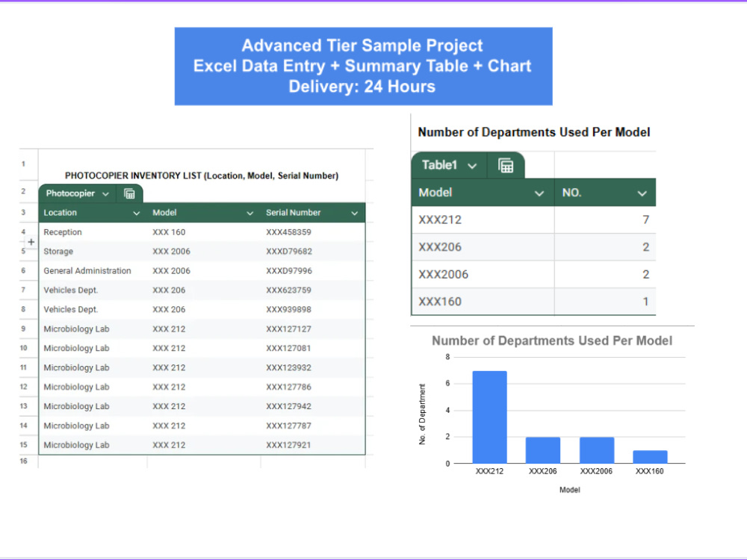Open the summary table Model filter arrow
Viewport: 747px width, 560px height.
pyautogui.click(x=539, y=193)
